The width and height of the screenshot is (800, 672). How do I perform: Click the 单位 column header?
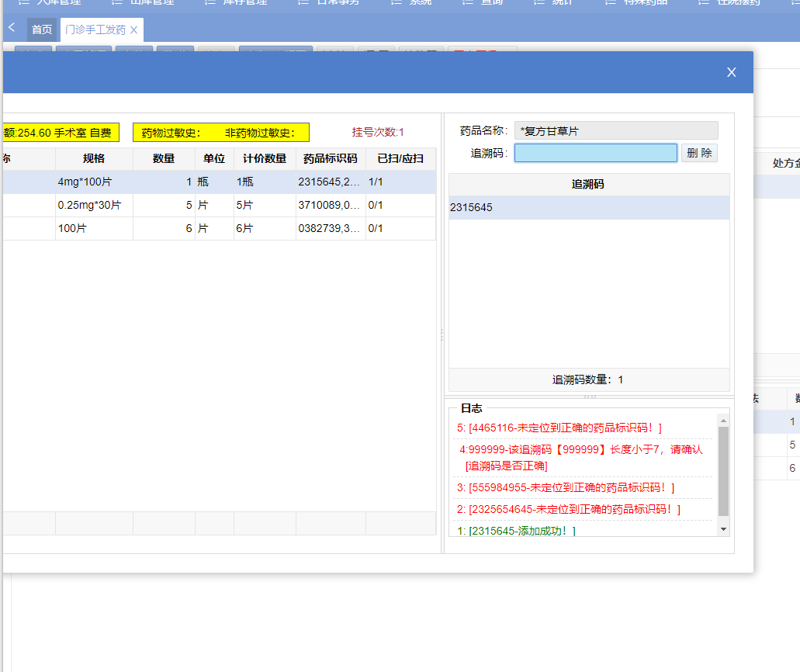(x=214, y=158)
